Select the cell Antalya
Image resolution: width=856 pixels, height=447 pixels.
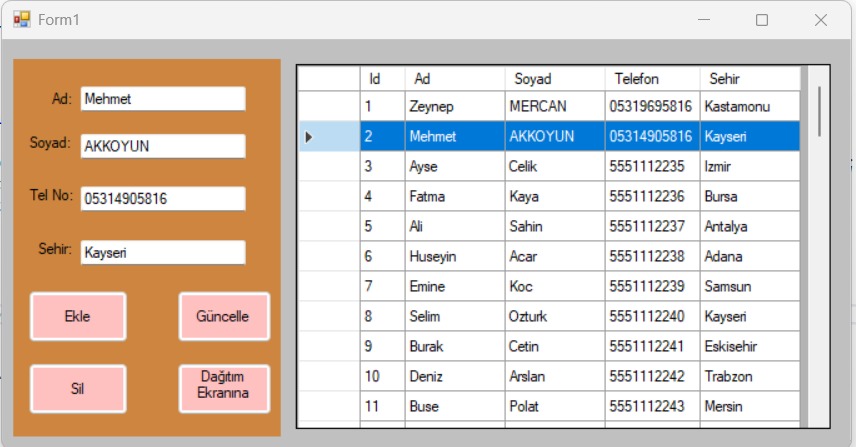(750, 227)
